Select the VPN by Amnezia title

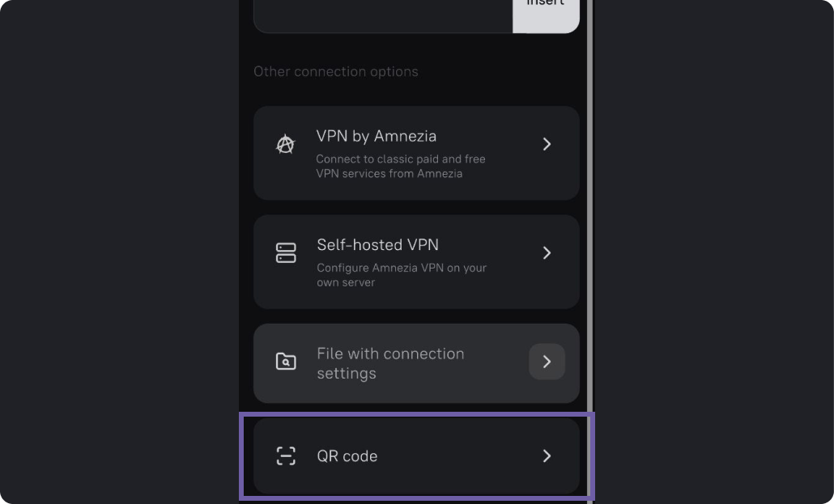click(x=376, y=136)
